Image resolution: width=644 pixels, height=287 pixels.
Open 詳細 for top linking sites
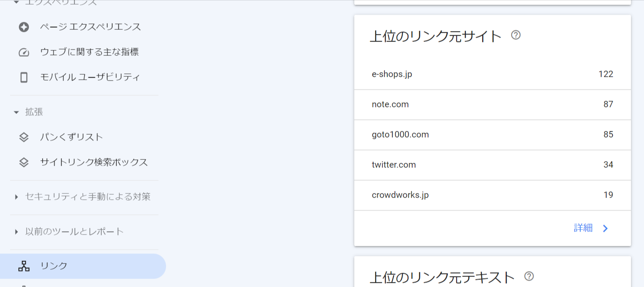[583, 228]
